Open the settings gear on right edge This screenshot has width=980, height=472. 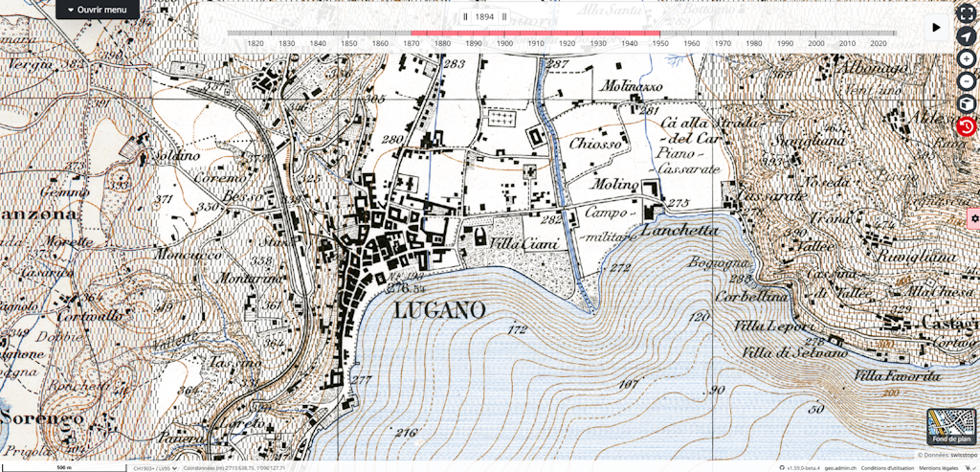coord(974,218)
